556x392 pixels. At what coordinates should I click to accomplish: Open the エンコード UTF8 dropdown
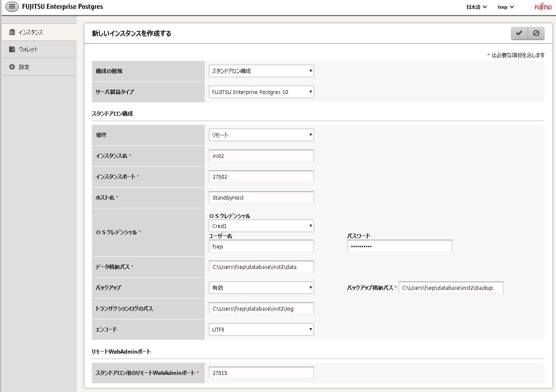[x=261, y=329]
